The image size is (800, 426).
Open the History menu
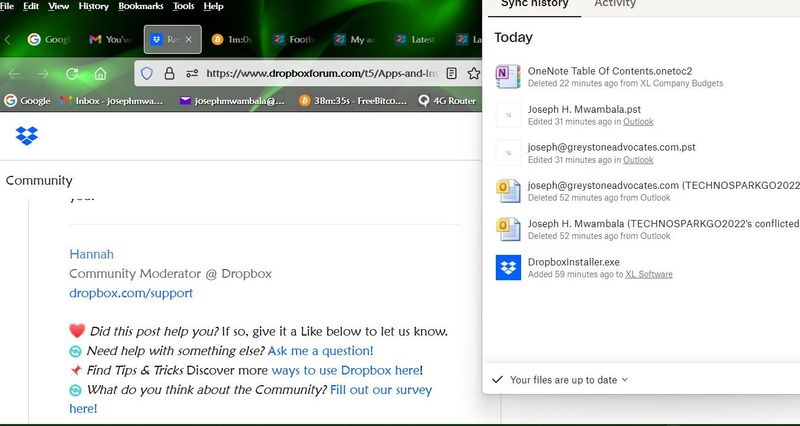(x=93, y=6)
